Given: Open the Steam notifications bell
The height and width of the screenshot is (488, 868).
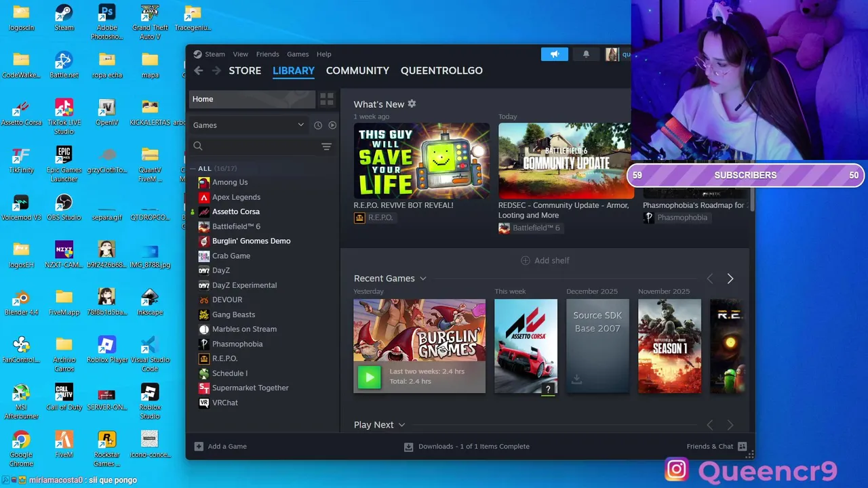Looking at the screenshot, I should click(x=586, y=54).
